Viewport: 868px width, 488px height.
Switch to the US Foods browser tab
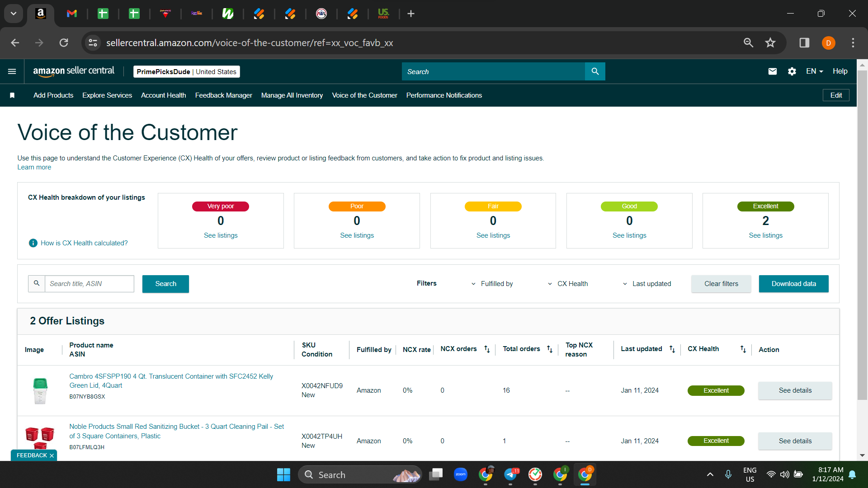(x=383, y=14)
